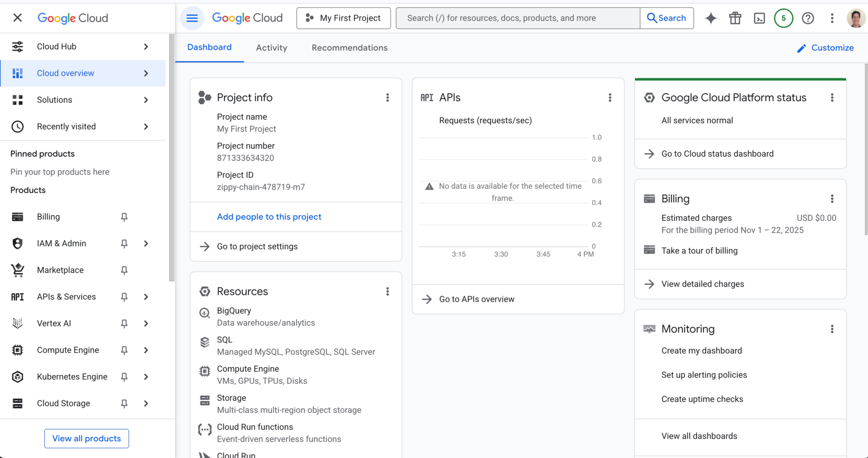Screen dimensions: 868x458
Task: Open Project info card options menu
Action: tap(387, 98)
